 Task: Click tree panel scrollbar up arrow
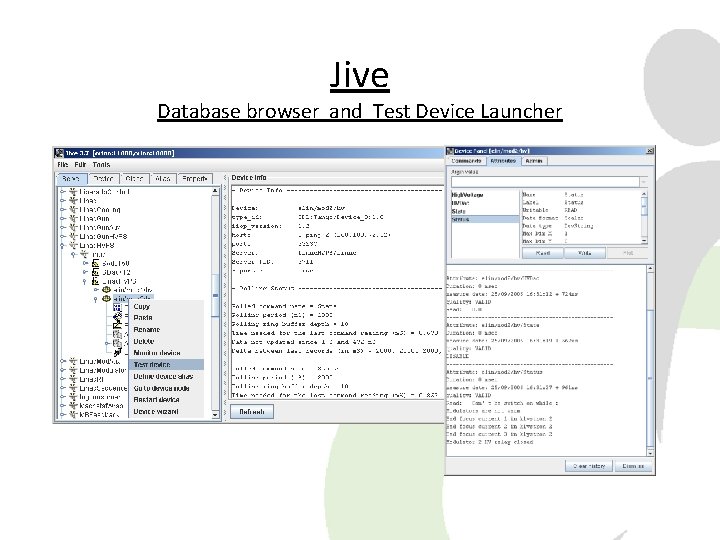[x=215, y=191]
